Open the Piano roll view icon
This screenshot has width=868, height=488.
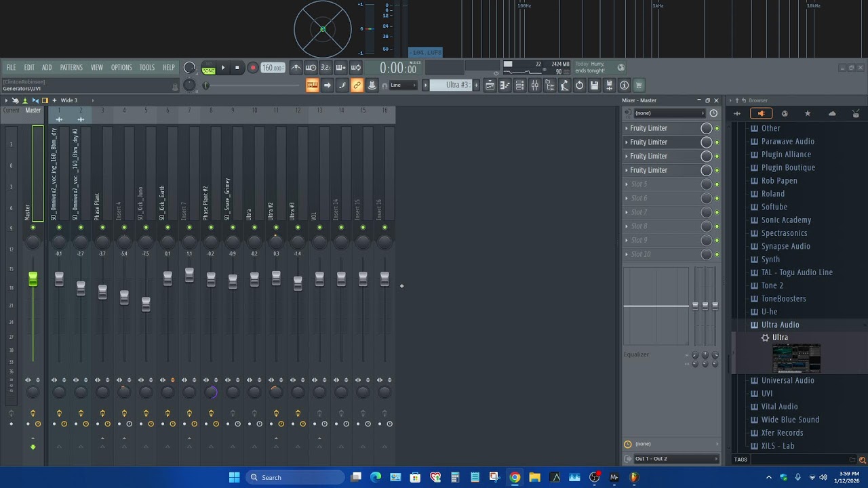click(x=505, y=85)
